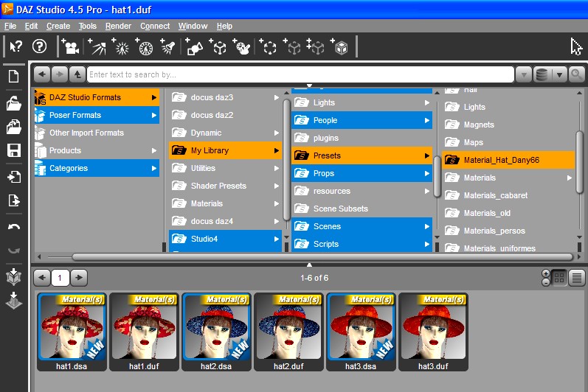Create a new camera from toolbar
The image size is (588, 392).
[x=71, y=47]
